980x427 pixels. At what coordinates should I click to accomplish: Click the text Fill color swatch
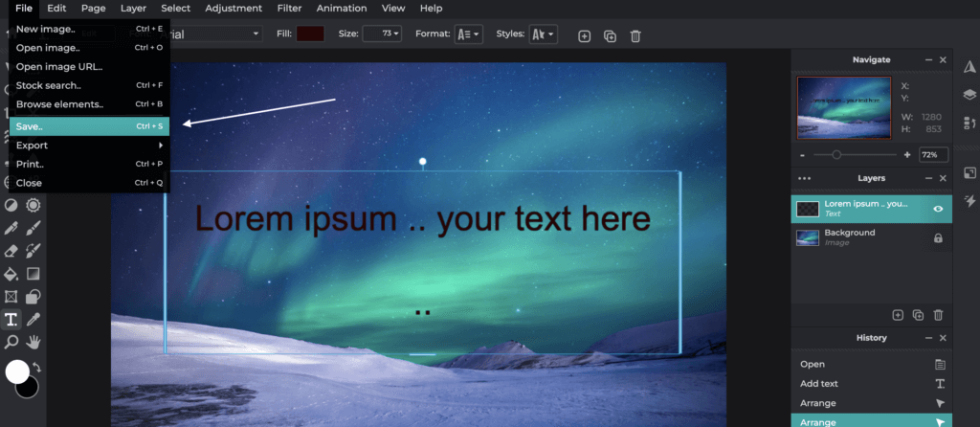pyautogui.click(x=310, y=34)
